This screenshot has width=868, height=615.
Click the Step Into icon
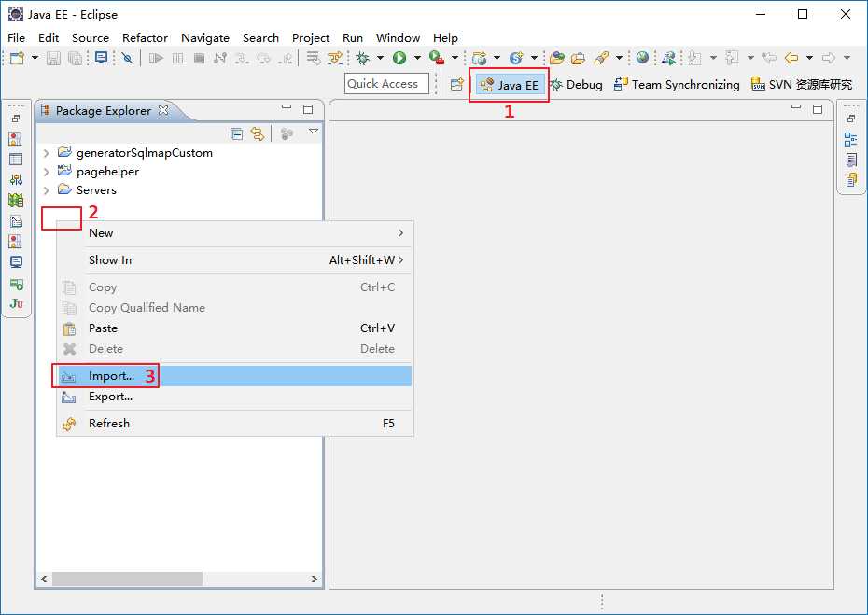[x=242, y=58]
